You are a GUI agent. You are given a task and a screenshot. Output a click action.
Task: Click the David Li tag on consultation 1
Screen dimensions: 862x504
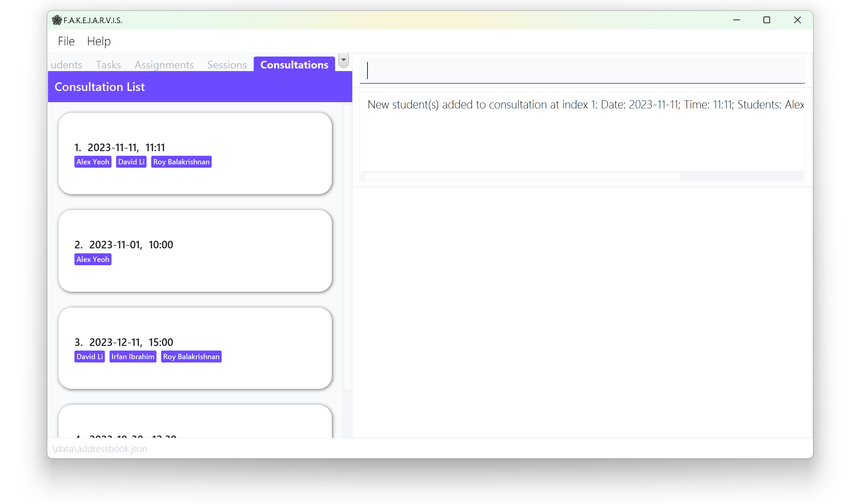(x=131, y=161)
